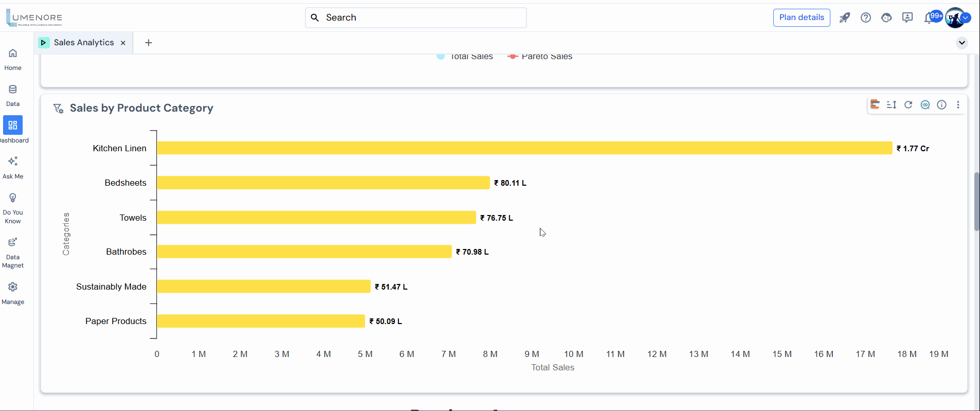Go to Ask Me in sidebar

click(x=13, y=167)
